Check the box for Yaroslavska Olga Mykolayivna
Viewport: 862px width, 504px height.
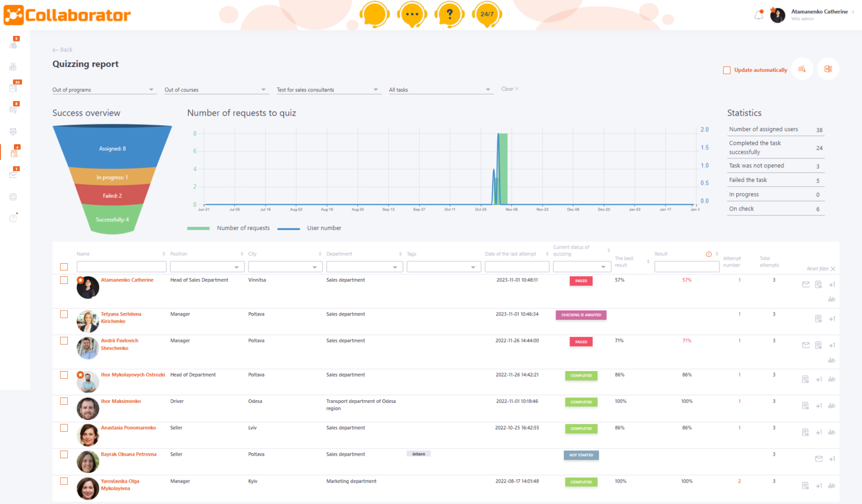[x=64, y=481]
